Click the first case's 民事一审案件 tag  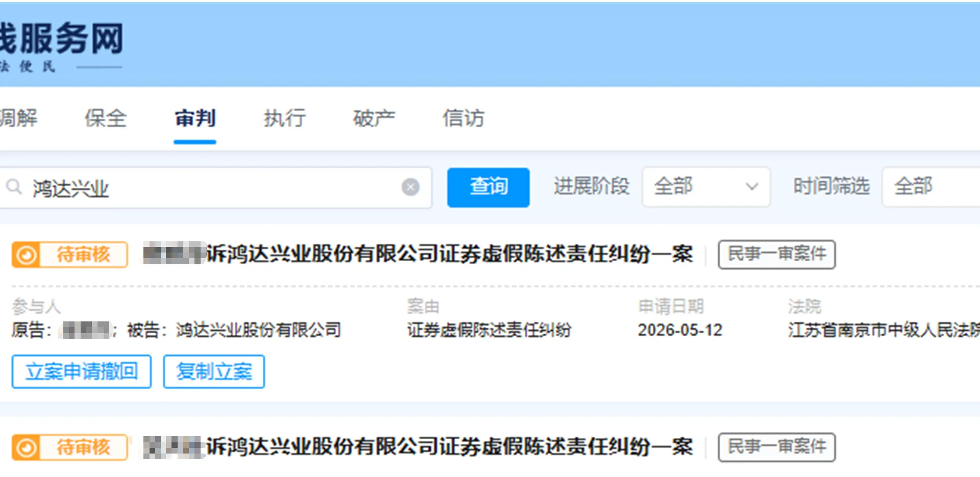pos(776,254)
